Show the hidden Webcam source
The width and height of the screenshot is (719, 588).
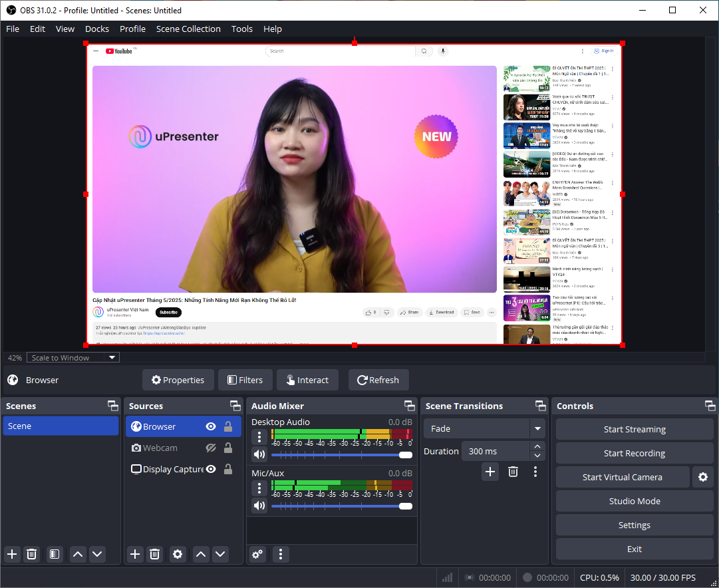pyautogui.click(x=211, y=448)
